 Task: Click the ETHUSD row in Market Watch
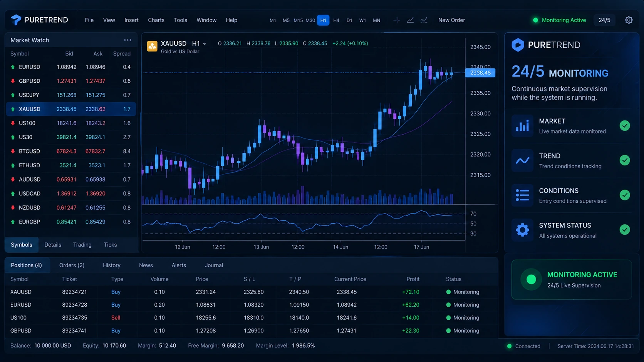click(x=71, y=165)
